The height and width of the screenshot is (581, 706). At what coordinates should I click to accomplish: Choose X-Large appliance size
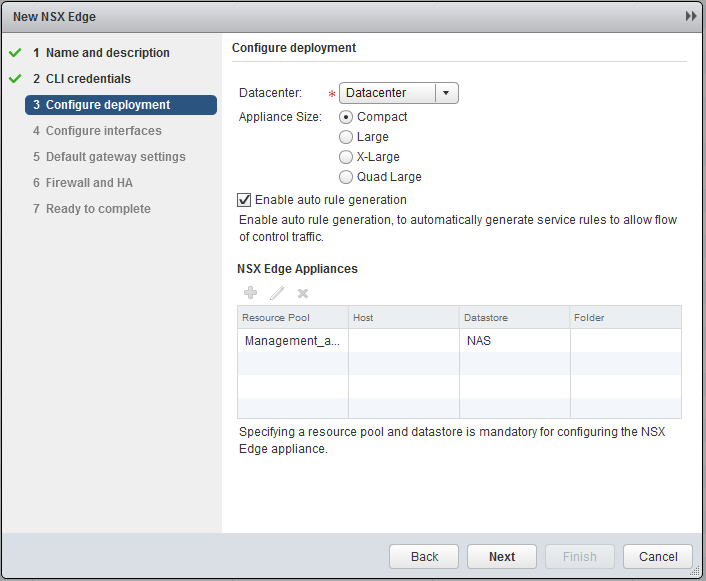click(347, 157)
